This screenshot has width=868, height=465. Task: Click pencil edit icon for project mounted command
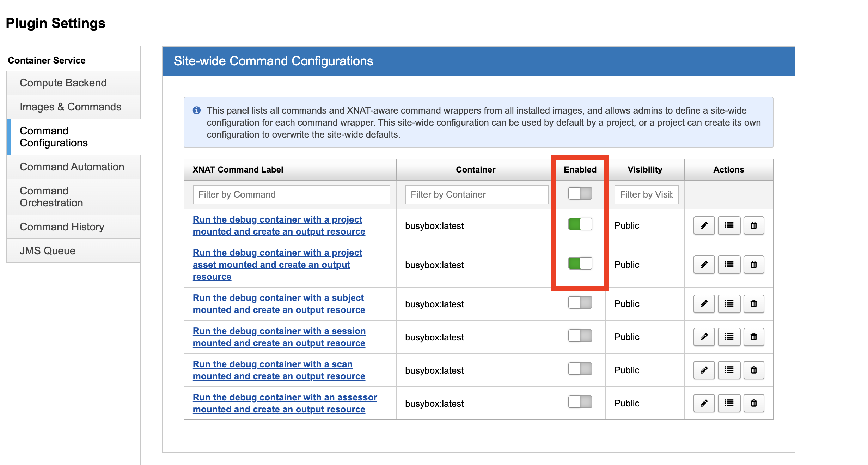tap(704, 225)
